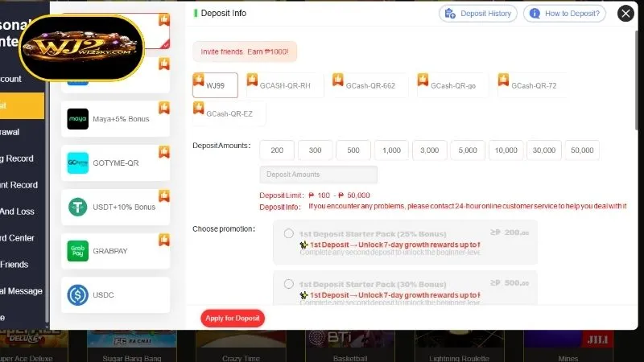Choose USDT+10% Bonus payment method
This screenshot has width=644, height=362.
pyautogui.click(x=115, y=207)
